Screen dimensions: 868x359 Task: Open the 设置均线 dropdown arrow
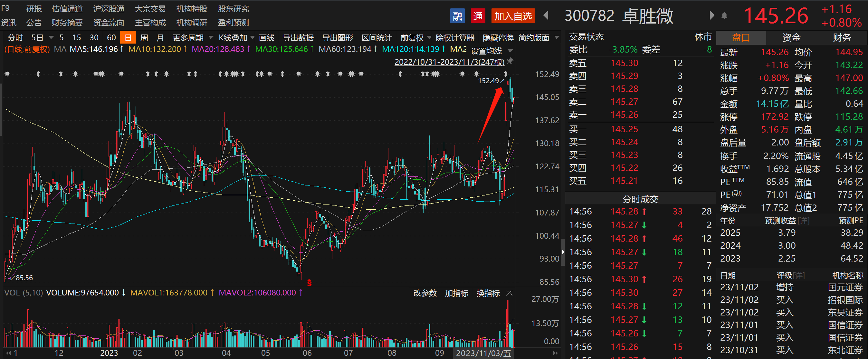point(510,51)
